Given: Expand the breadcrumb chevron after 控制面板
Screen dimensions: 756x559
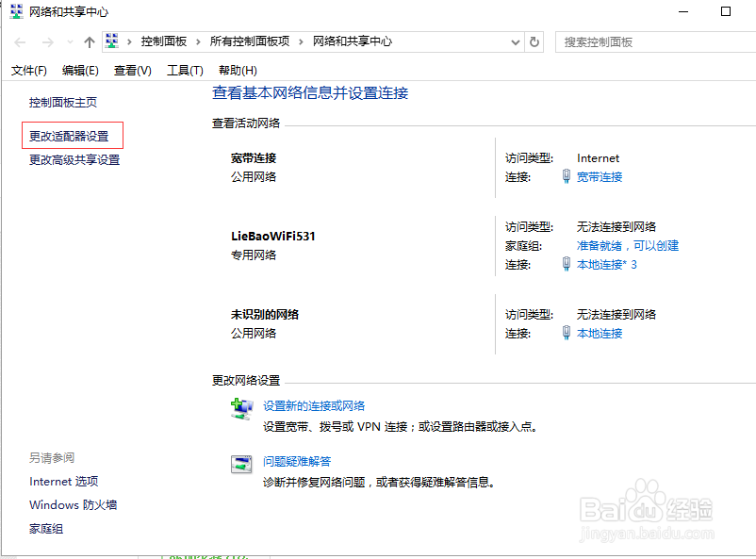Looking at the screenshot, I should click(x=199, y=41).
